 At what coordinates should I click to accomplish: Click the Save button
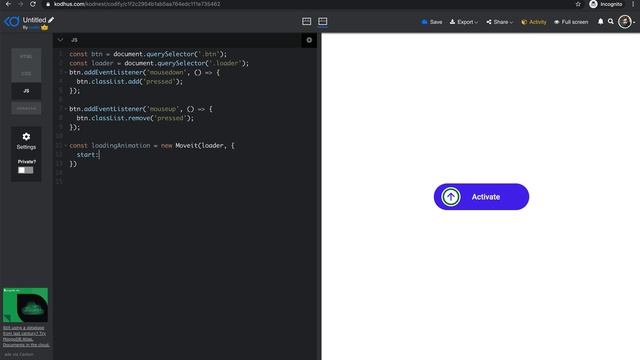[432, 22]
